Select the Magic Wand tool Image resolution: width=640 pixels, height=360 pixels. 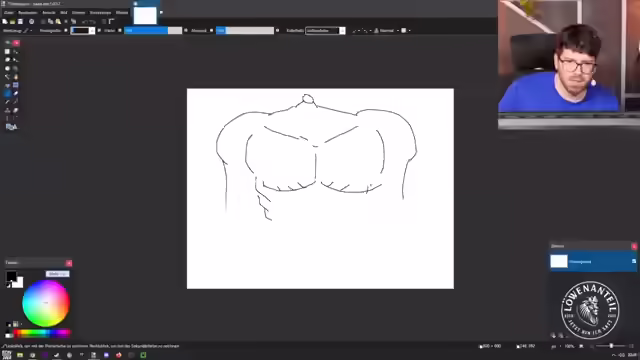(x=7, y=77)
